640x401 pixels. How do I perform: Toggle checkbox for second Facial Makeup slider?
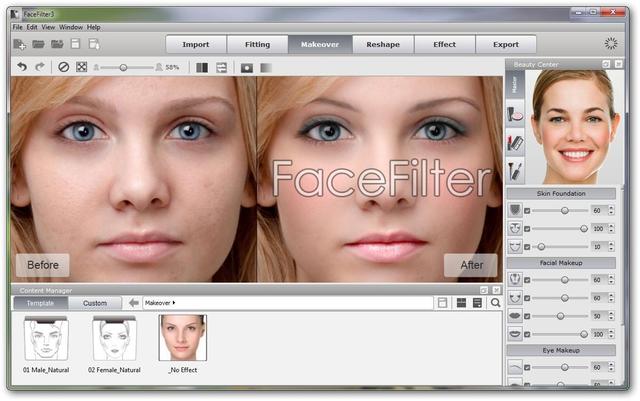pos(527,299)
